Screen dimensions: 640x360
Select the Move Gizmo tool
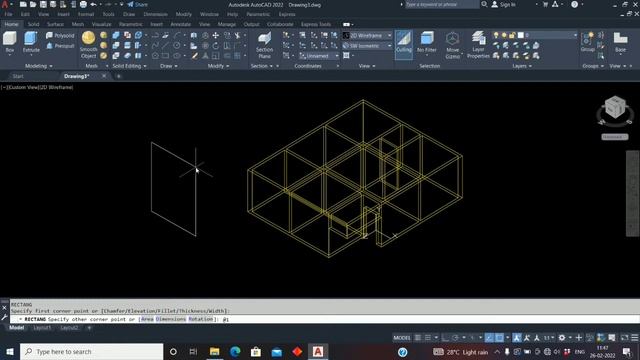point(452,45)
